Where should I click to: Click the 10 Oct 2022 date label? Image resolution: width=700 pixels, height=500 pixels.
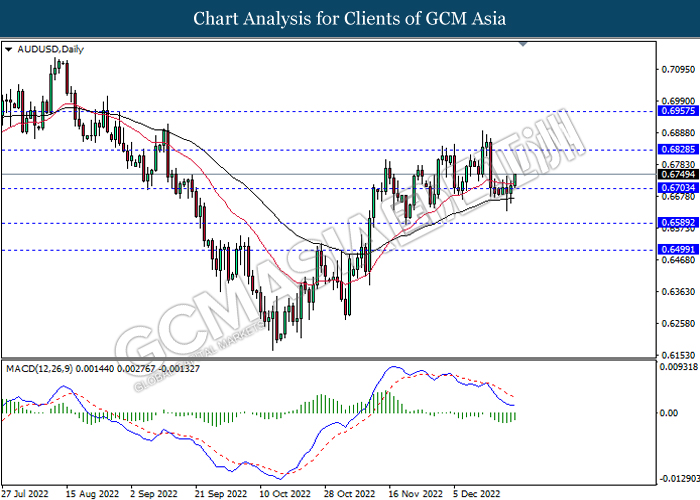[285, 494]
